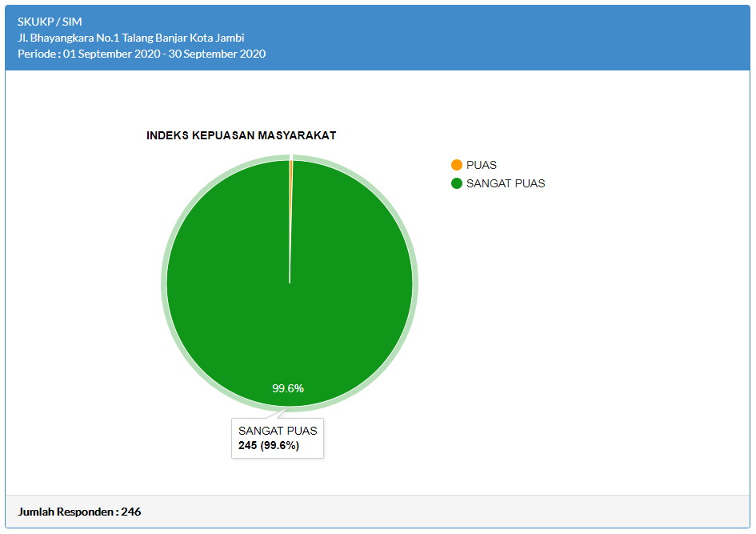Click the Periode September 2020 date range
This screenshot has height=534, width=756.
click(x=142, y=54)
